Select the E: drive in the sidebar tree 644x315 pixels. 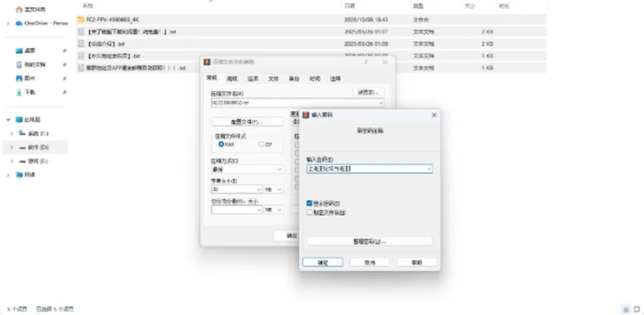point(34,162)
